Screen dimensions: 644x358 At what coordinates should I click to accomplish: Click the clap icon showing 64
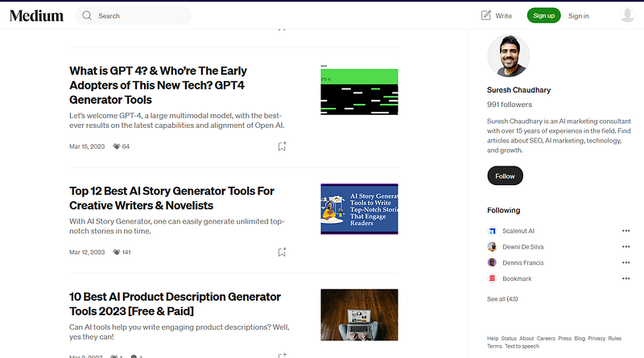tap(117, 146)
